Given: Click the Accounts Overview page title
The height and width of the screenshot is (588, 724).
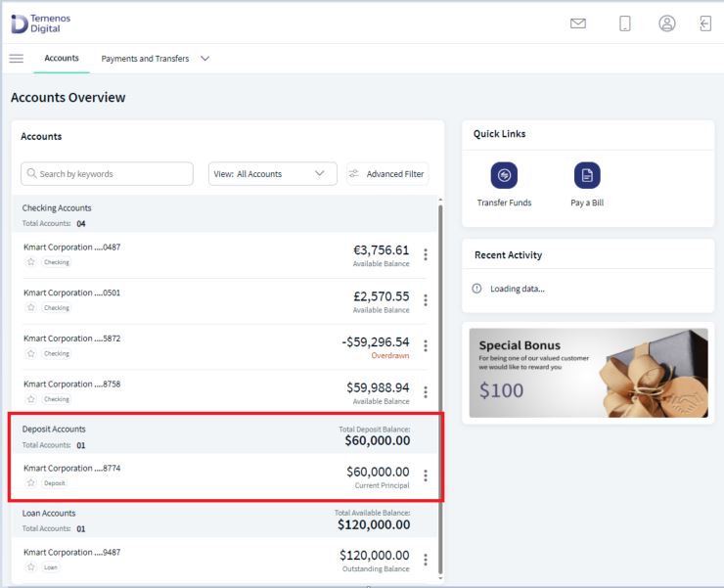Looking at the screenshot, I should tap(68, 97).
